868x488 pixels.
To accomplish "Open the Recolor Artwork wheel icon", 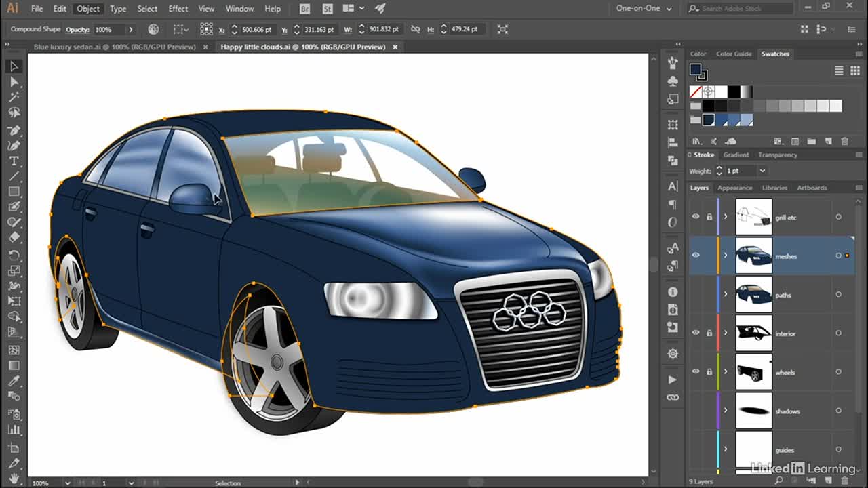I will point(153,29).
